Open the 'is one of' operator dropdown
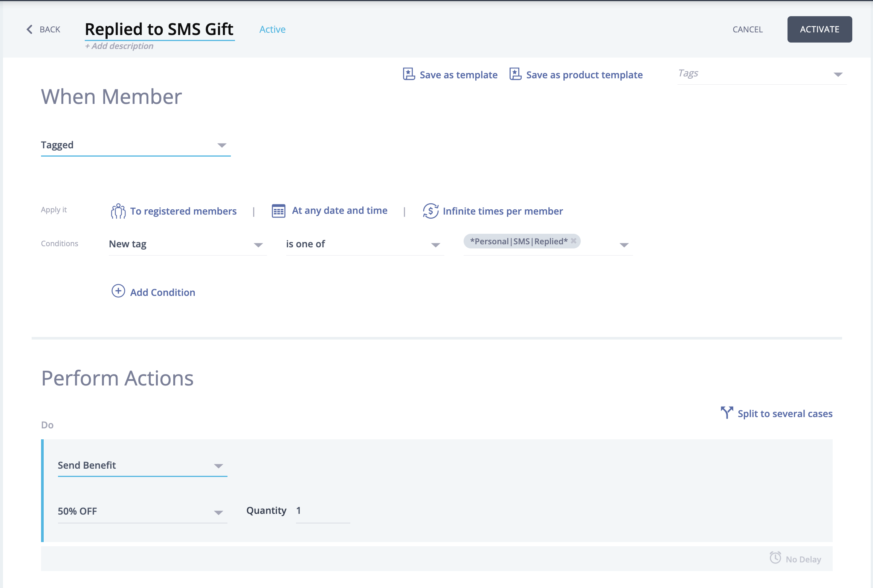 click(x=435, y=245)
